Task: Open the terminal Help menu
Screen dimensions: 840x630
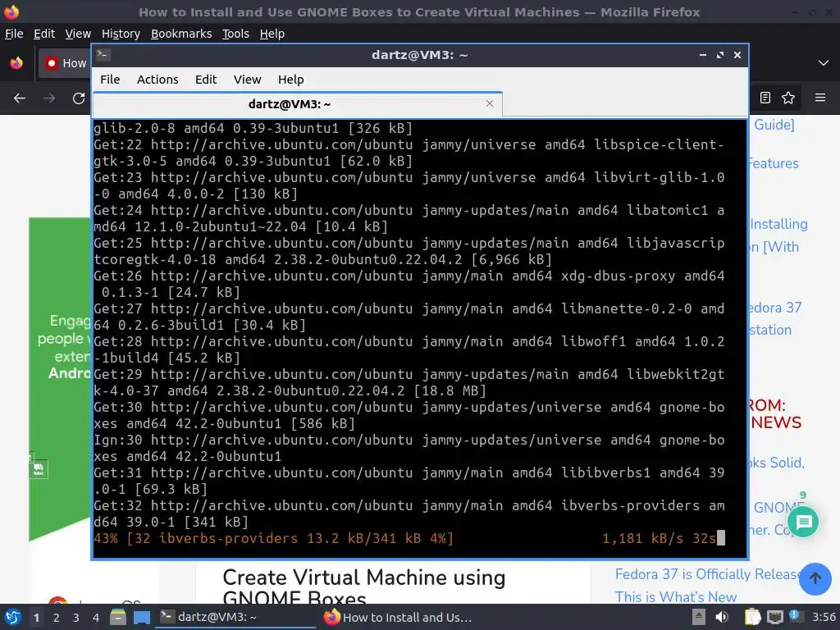Action: coord(291,80)
